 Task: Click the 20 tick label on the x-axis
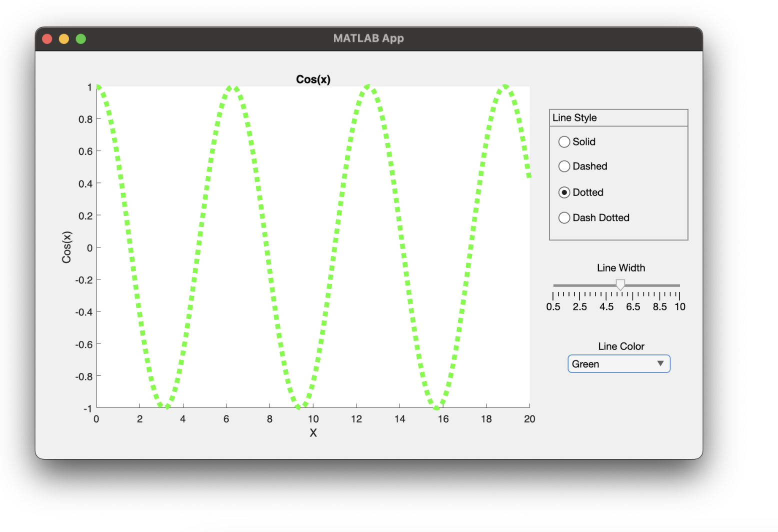[x=529, y=419]
